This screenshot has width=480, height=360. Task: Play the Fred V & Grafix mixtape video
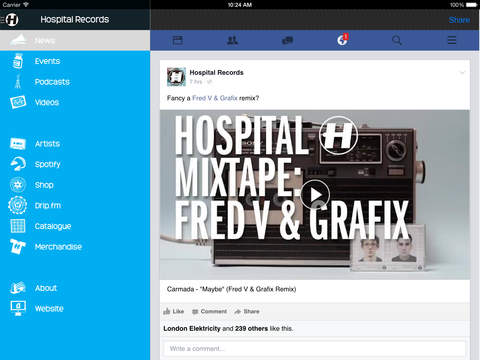315,195
